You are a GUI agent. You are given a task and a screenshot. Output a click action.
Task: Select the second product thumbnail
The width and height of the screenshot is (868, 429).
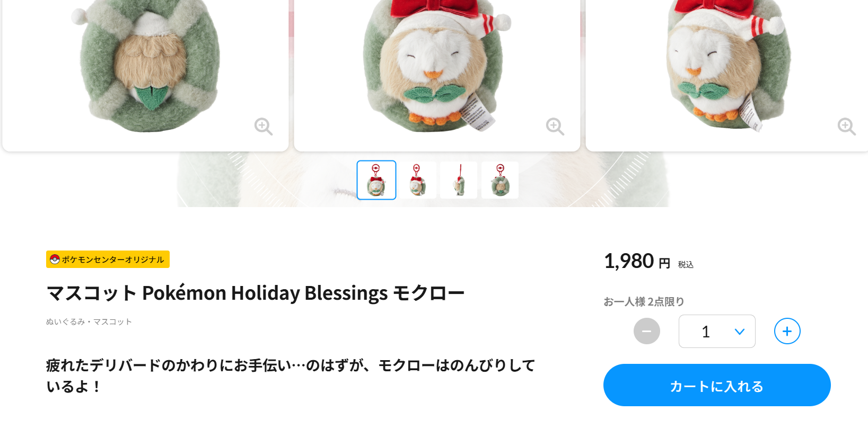pyautogui.click(x=418, y=180)
